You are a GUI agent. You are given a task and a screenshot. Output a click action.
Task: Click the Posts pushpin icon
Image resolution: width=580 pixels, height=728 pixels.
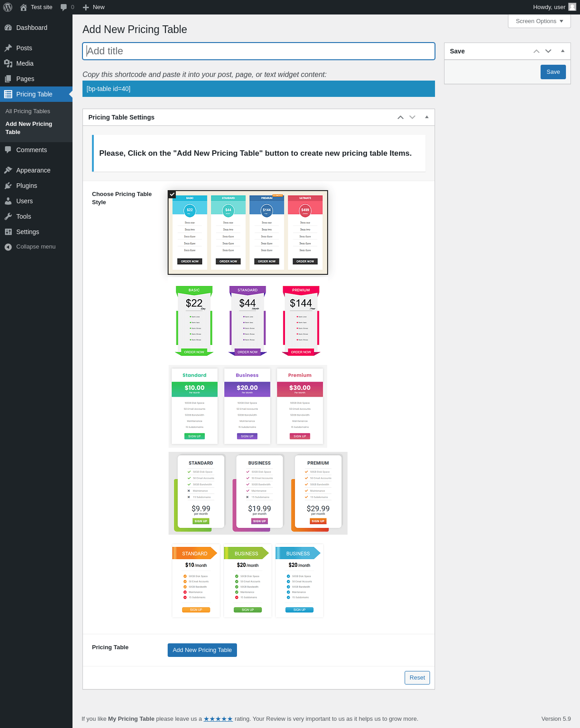(8, 48)
